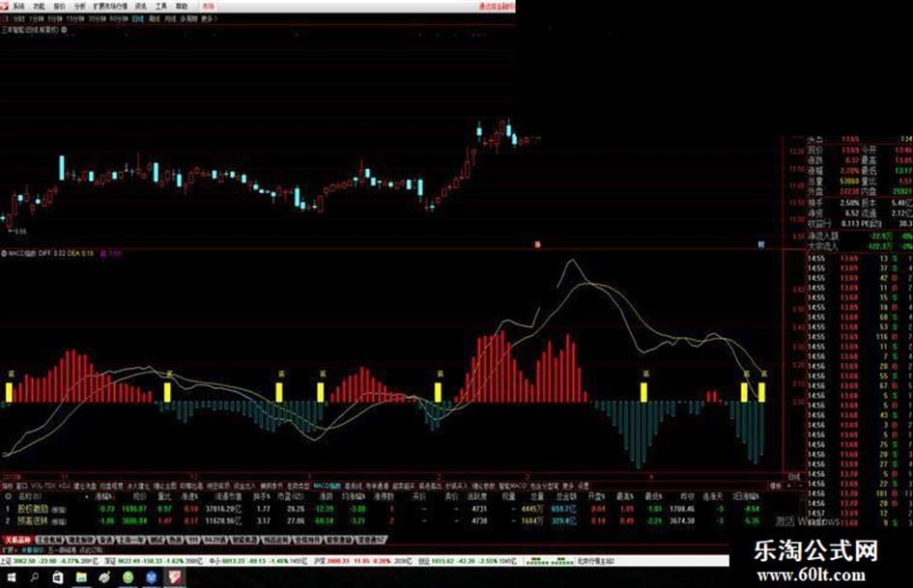Click the last yellow signal bar in MACD
Screen dimensions: 913x588
pos(762,392)
